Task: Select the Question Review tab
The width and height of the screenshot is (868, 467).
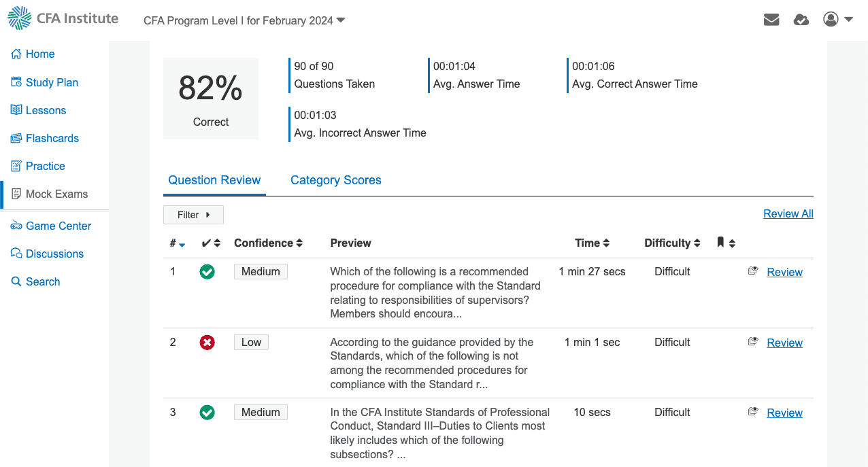Action: point(214,180)
